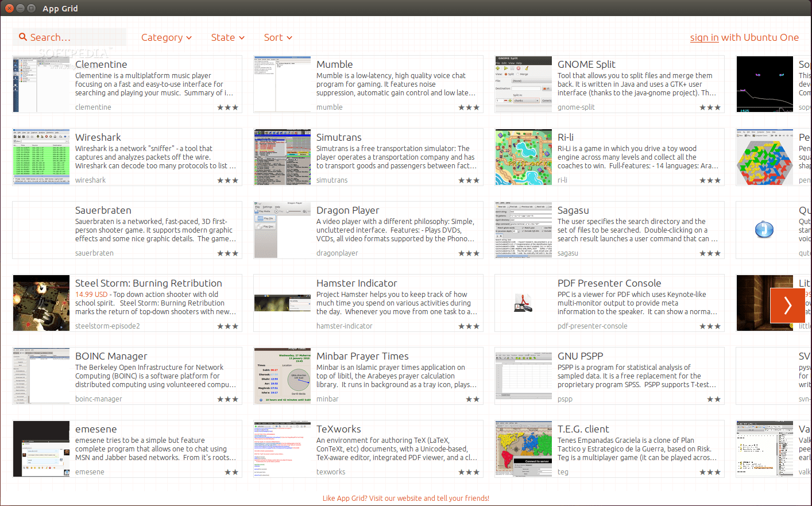Open website link in App Grid footer
Image resolution: width=812 pixels, height=506 pixels.
point(406,498)
